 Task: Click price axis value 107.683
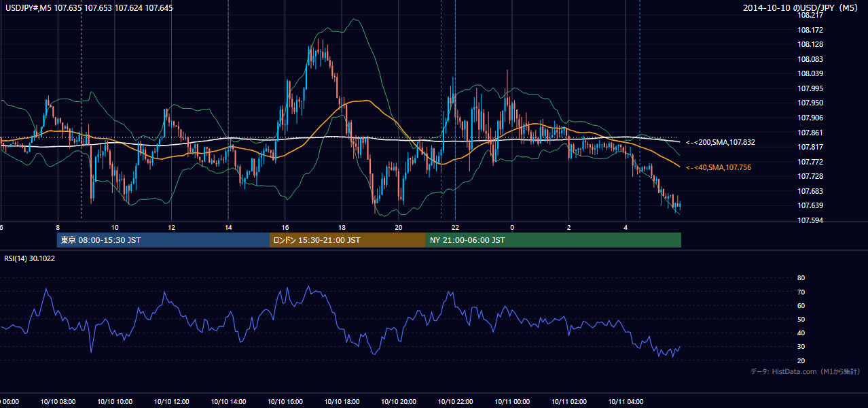(810, 191)
